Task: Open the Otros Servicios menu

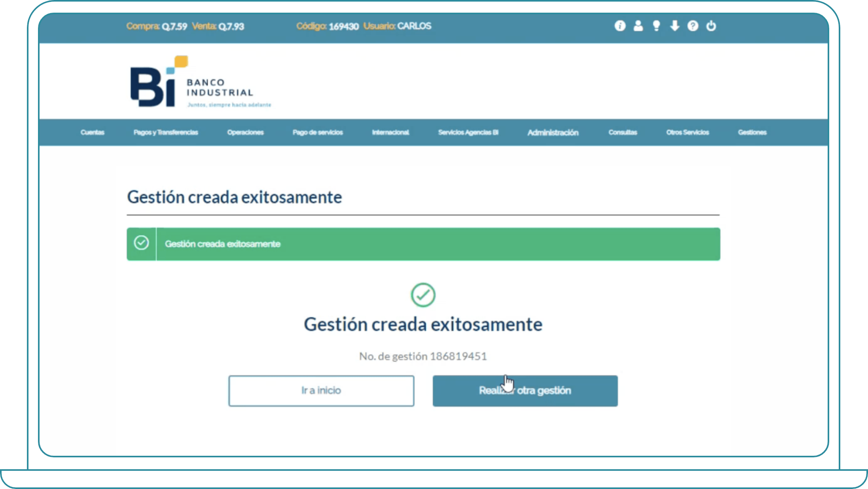Action: coord(688,132)
